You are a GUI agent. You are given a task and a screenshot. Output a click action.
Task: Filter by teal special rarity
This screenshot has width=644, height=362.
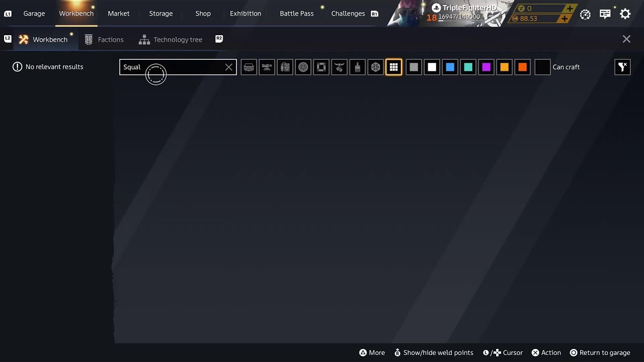468,67
